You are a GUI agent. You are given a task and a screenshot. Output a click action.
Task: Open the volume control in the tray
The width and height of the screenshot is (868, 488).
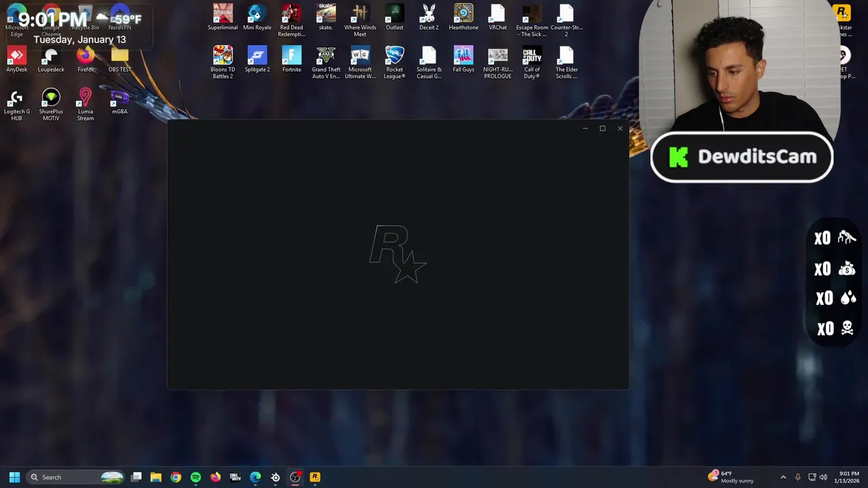click(823, 477)
